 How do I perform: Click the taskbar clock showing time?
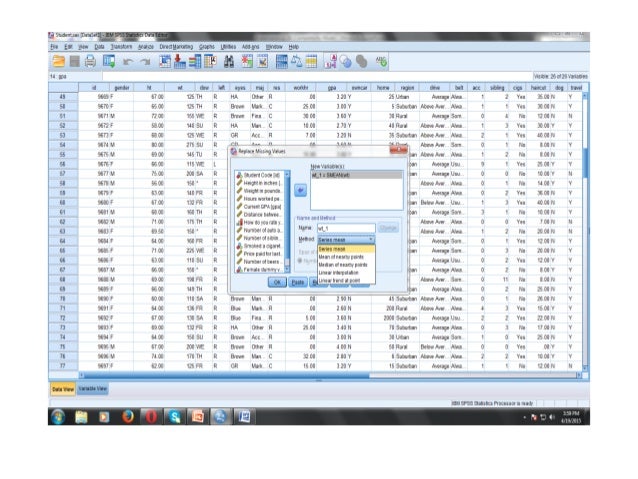[x=571, y=417]
